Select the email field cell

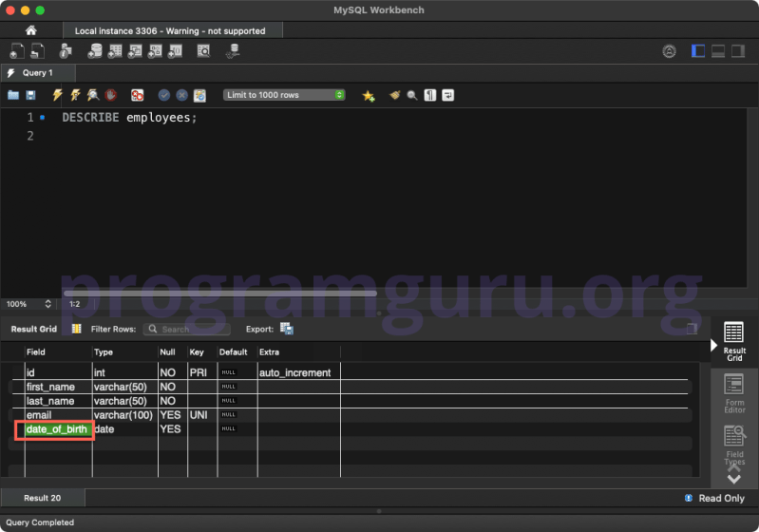(x=58, y=415)
